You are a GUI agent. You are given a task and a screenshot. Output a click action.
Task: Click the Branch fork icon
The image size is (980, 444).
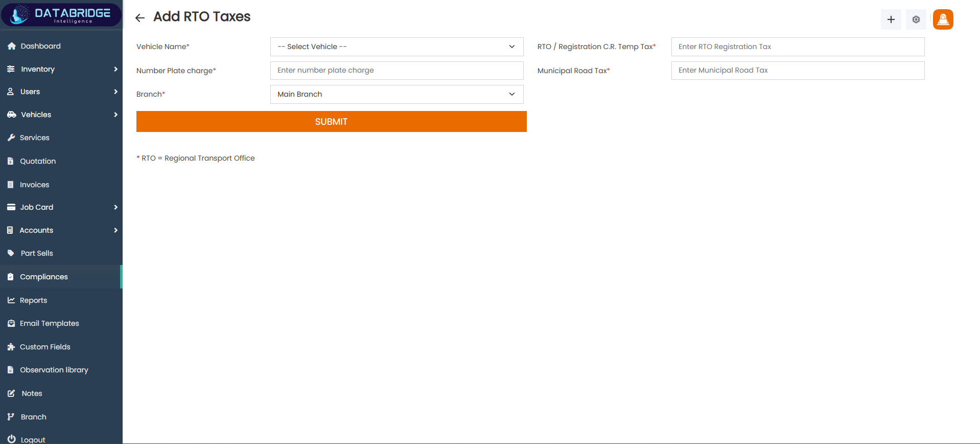[11, 417]
